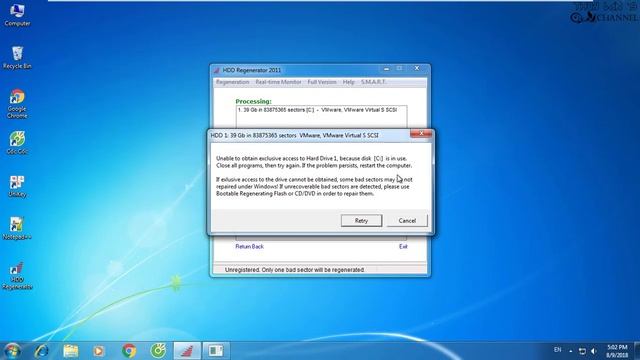Screen dimensions: 640x360
Task: Open the Real-time Monitor menu
Action: (x=278, y=82)
